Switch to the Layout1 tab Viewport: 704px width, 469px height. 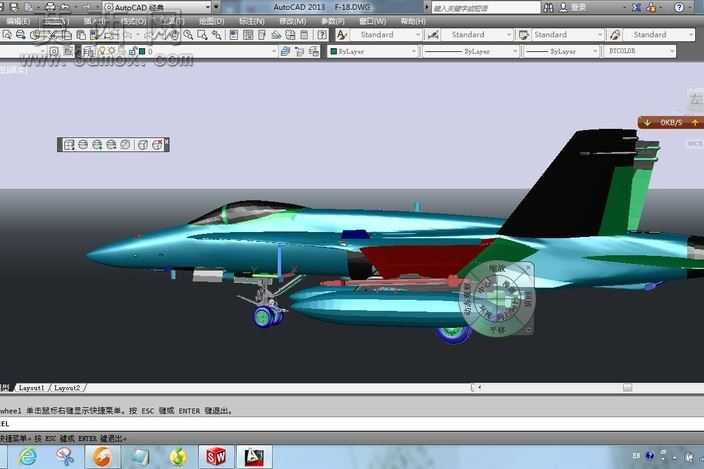tap(31, 388)
